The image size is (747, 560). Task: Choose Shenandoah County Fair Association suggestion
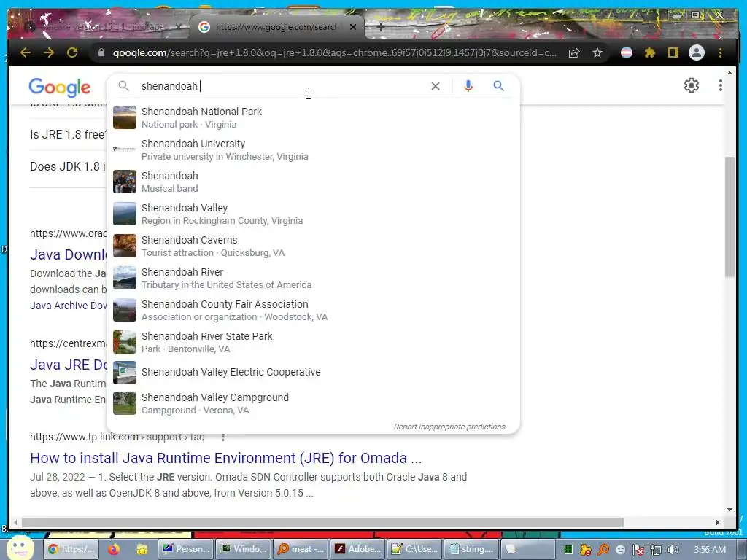[313, 310]
